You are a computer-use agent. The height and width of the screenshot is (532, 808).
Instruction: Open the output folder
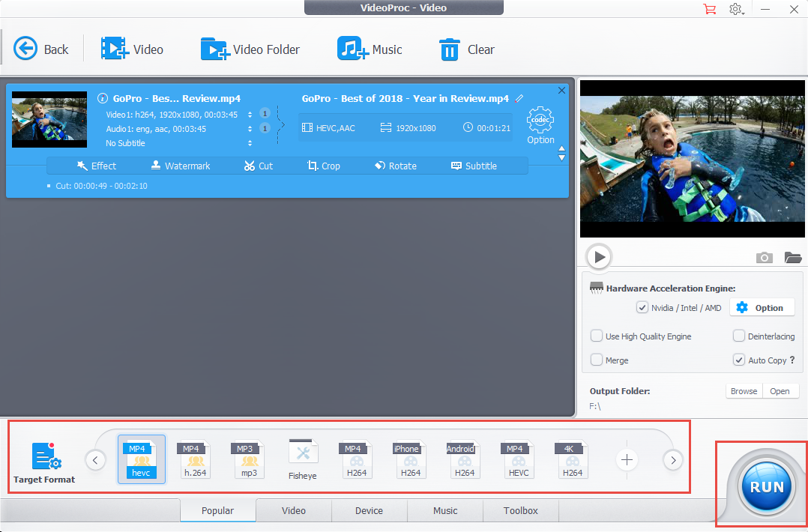[x=780, y=391]
